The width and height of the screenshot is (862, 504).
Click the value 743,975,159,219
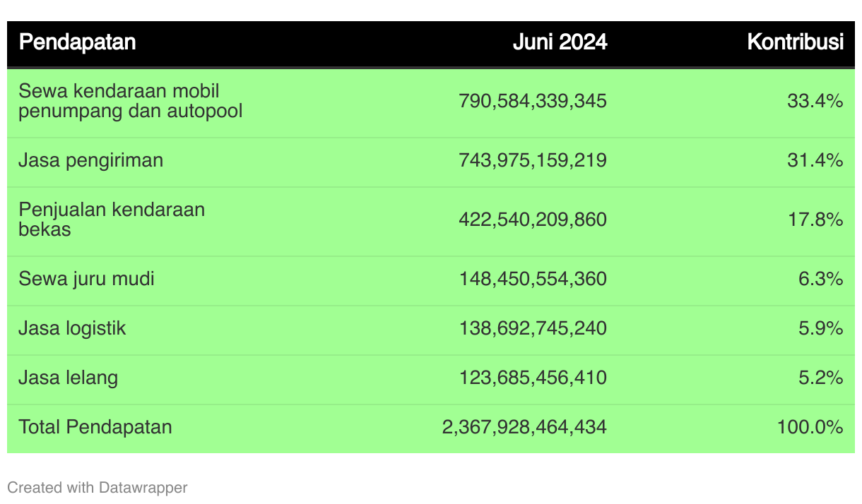tap(533, 160)
